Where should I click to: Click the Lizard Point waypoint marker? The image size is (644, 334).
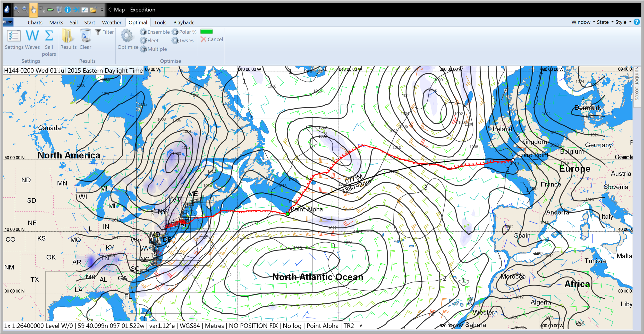click(513, 160)
